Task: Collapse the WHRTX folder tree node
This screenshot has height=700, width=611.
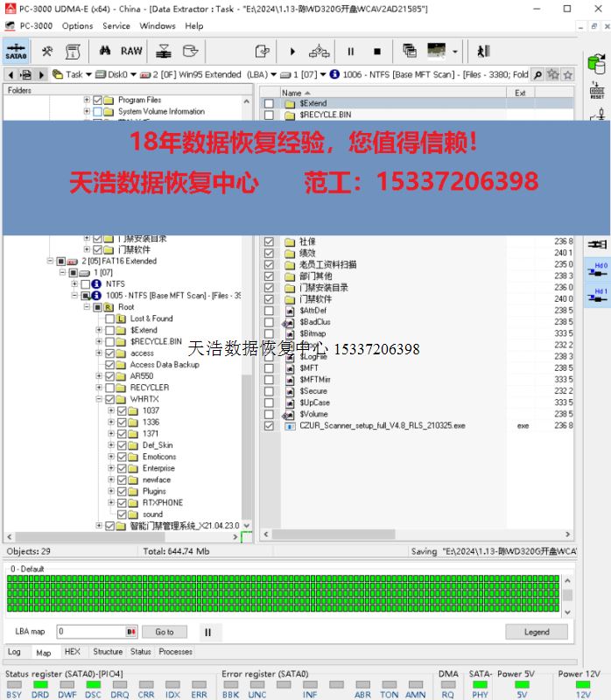Action: tap(98, 399)
